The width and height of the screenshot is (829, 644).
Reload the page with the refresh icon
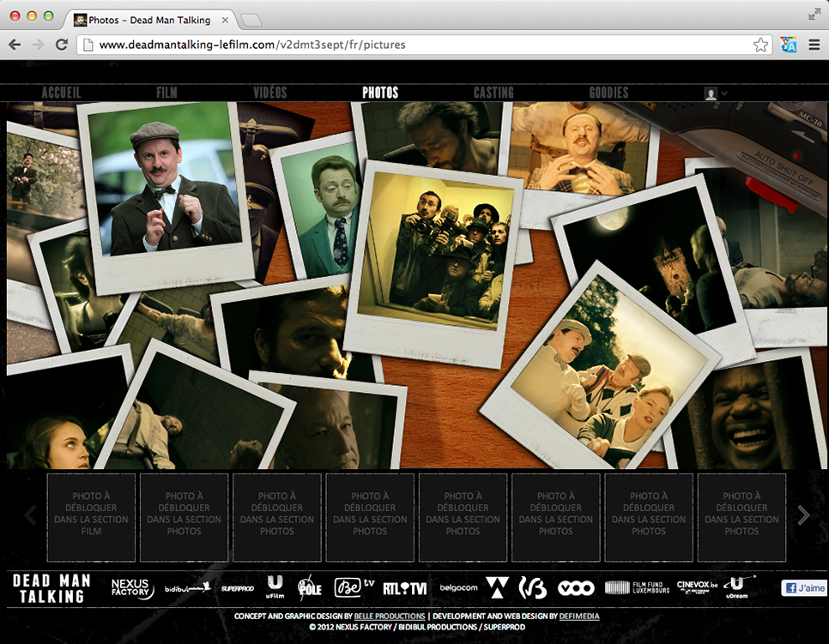62,45
